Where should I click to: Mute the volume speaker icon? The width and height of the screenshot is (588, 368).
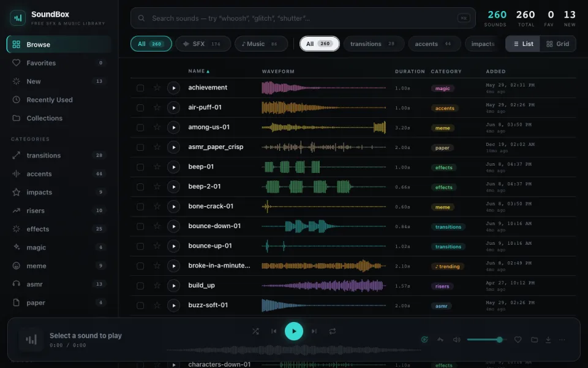click(x=456, y=340)
